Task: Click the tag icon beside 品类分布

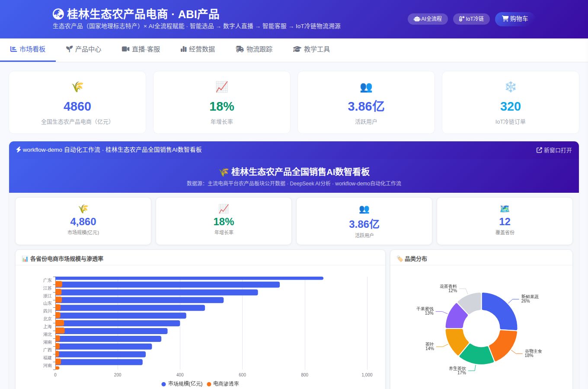Action: click(x=399, y=259)
